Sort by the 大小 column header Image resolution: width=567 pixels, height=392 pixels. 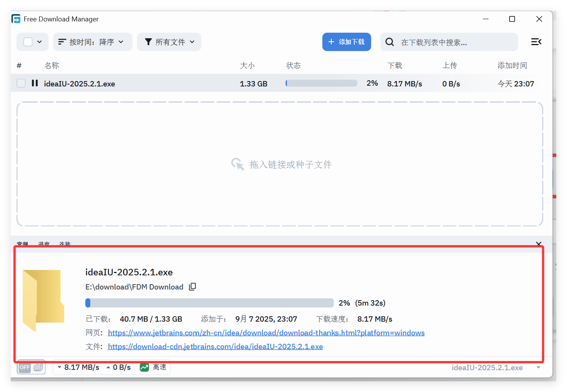(x=247, y=65)
